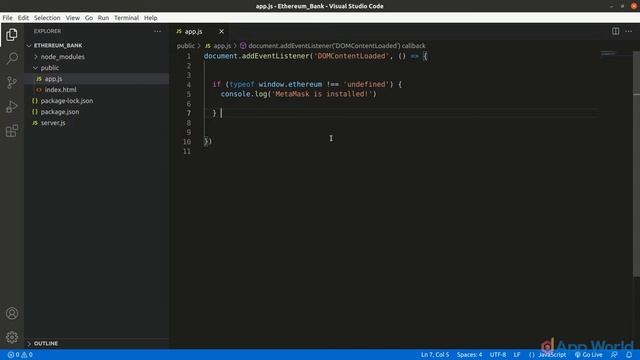Screen dimensions: 640x360
Task: Open the File menu
Action: [7, 18]
